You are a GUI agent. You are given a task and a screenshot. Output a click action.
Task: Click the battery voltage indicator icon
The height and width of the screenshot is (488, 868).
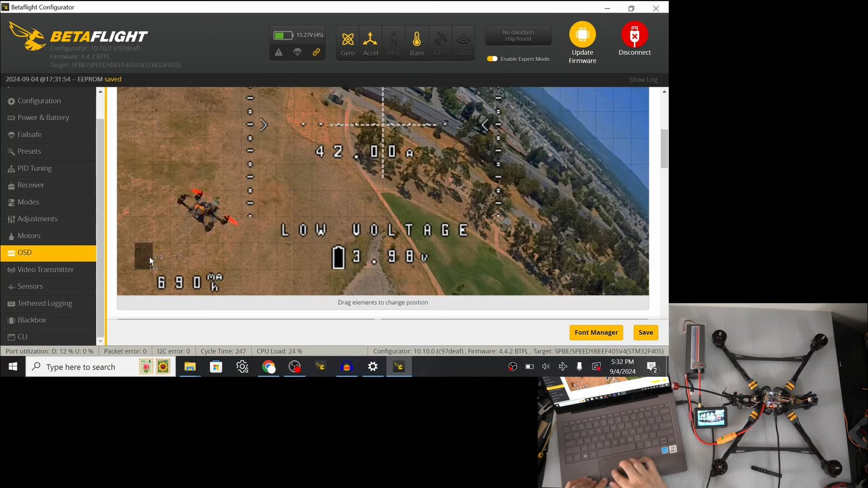coord(283,35)
